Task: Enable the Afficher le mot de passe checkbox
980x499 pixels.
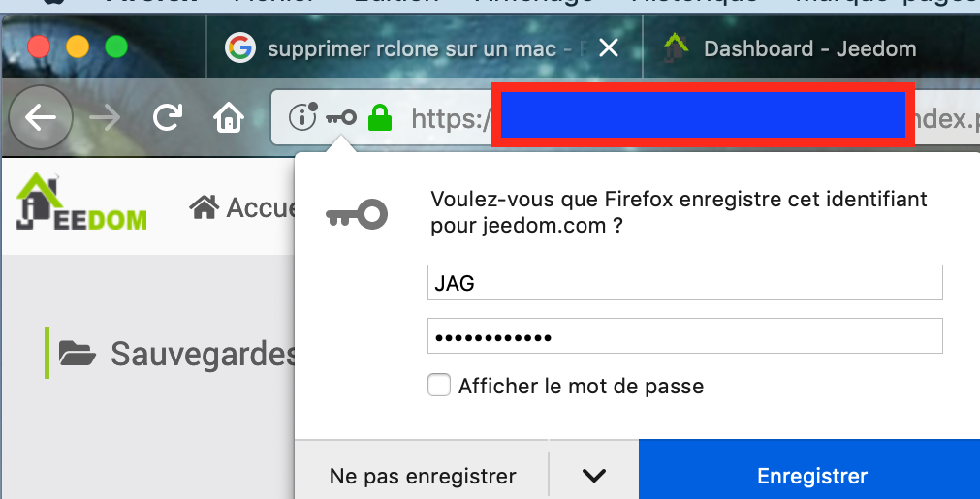Action: coord(439,386)
